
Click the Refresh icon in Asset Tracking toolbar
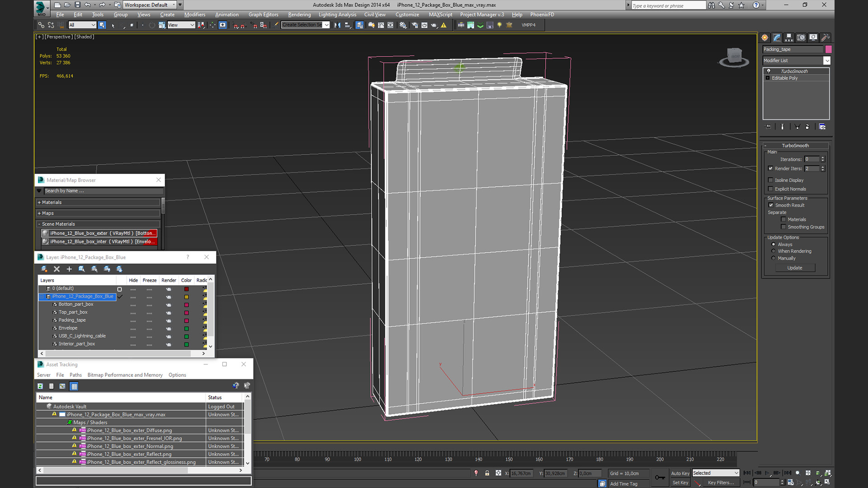40,386
